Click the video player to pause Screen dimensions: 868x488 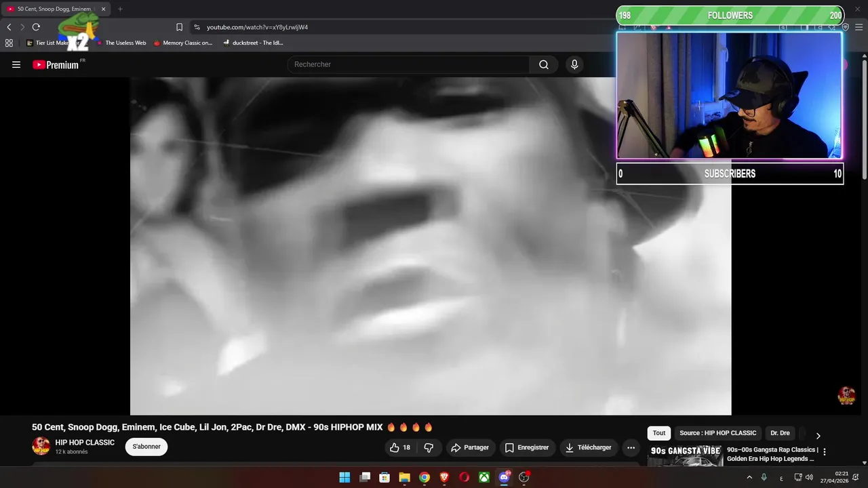(431, 246)
